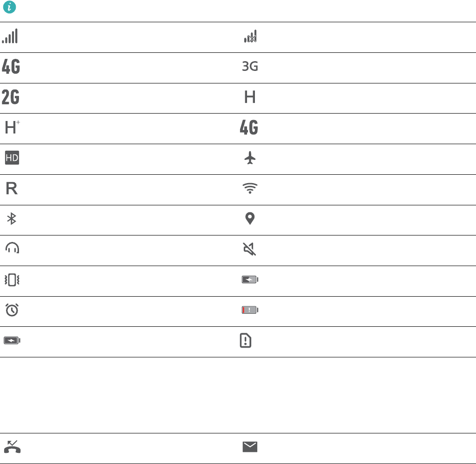Select the envelope message icon
The width and height of the screenshot is (476, 464).
250,447
